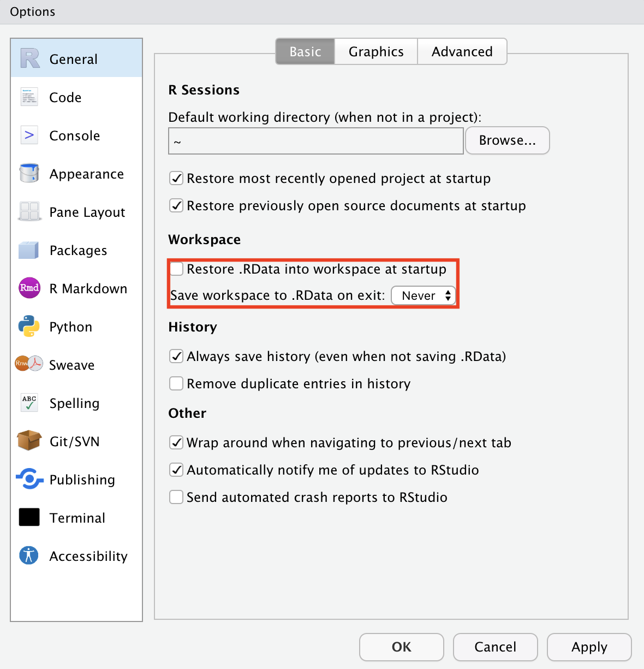Open the Publishing sync icon
644x669 pixels.
pos(29,479)
